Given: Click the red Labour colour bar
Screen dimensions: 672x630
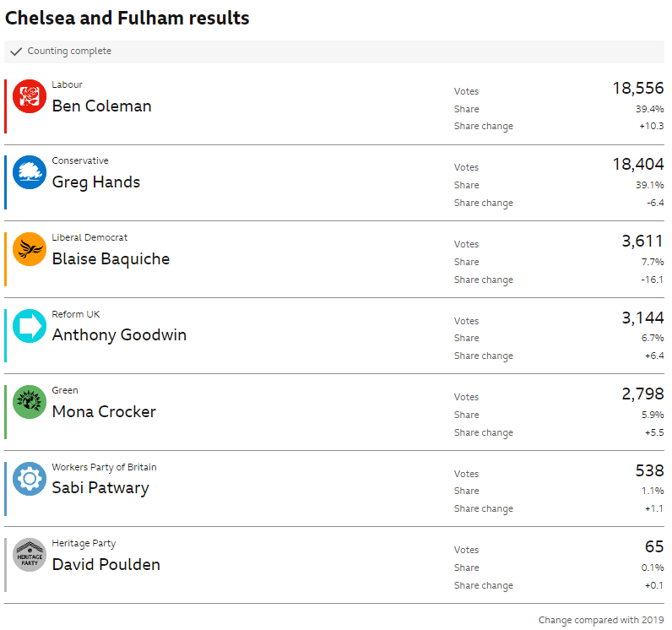Looking at the screenshot, I should point(5,106).
